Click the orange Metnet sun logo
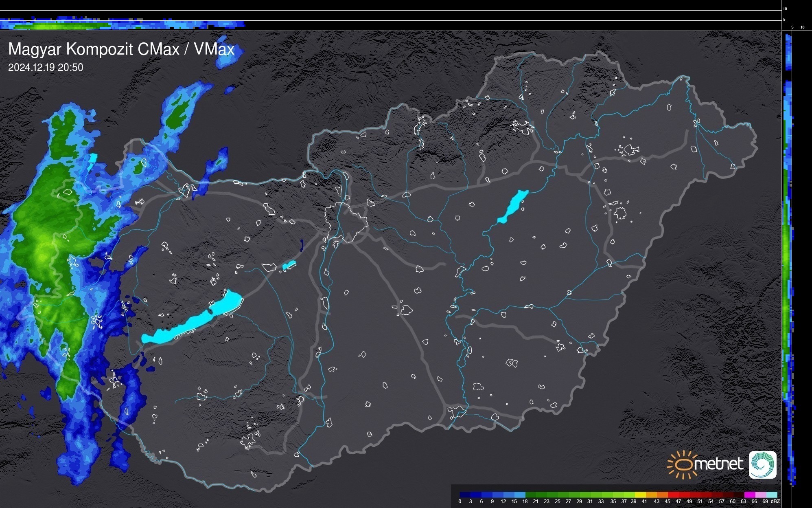812x508 pixels. coord(684,464)
